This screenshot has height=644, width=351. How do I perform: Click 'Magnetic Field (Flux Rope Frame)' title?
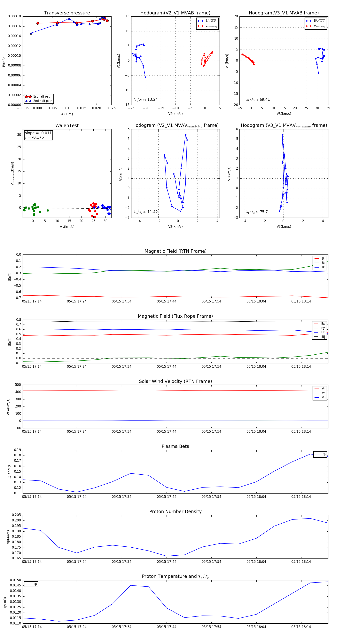[175, 316]
